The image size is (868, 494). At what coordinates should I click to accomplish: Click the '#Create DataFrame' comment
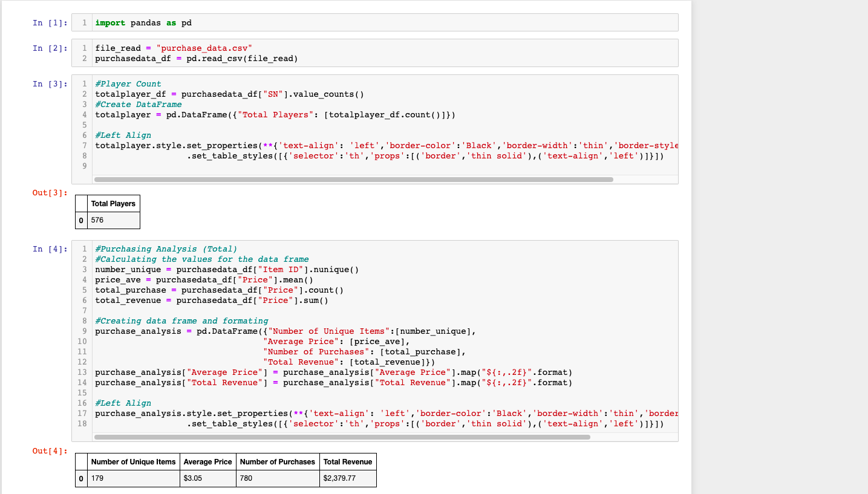pos(139,105)
